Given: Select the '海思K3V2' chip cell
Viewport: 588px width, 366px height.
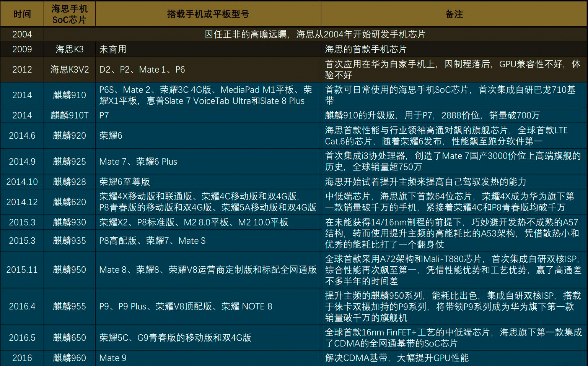Looking at the screenshot, I should coord(69,70).
